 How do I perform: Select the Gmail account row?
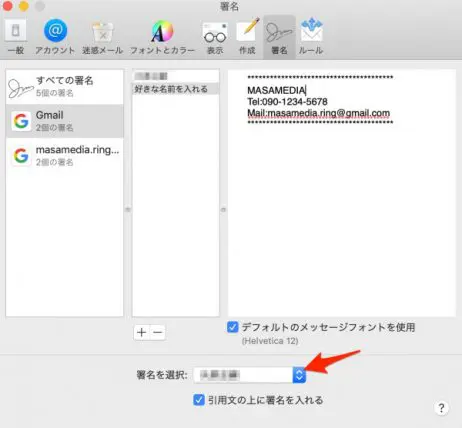65,121
